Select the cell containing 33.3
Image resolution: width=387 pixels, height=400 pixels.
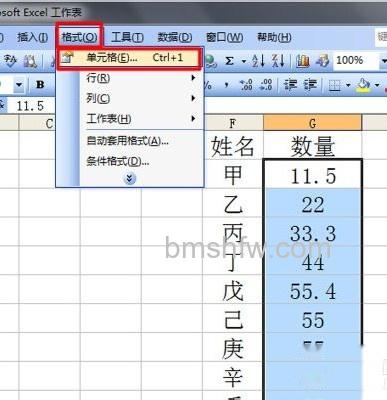click(312, 232)
